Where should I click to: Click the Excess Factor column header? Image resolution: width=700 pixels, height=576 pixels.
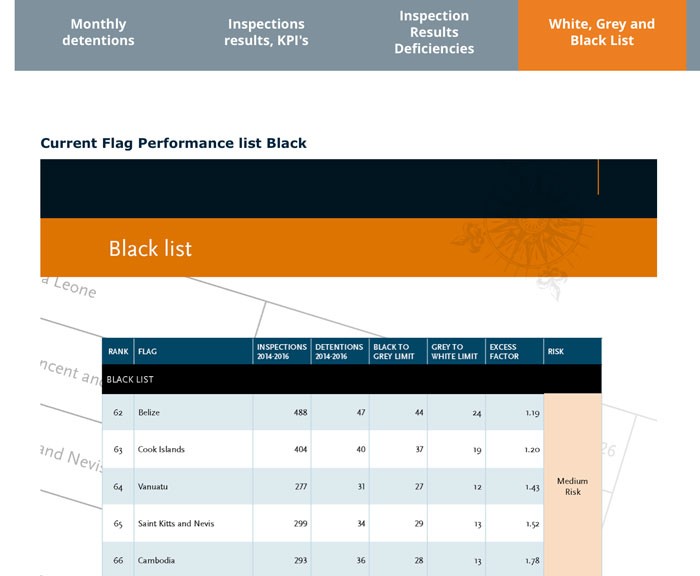514,351
